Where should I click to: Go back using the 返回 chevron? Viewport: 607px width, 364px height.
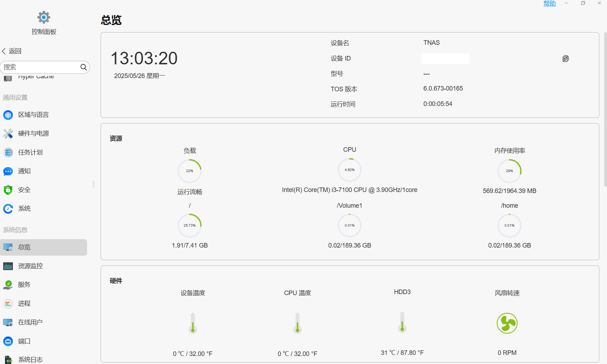coord(4,51)
